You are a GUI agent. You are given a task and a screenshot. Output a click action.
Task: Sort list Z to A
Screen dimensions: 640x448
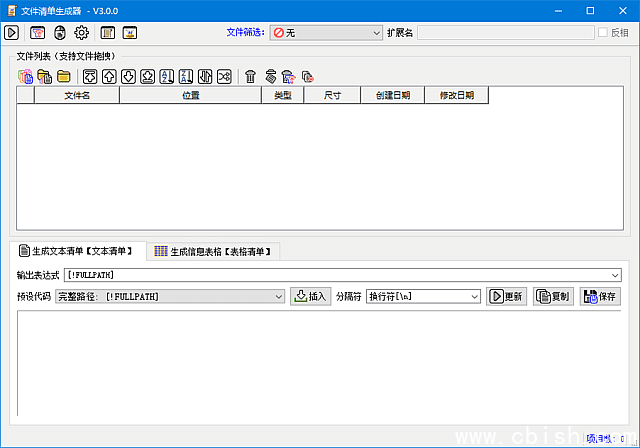186,76
